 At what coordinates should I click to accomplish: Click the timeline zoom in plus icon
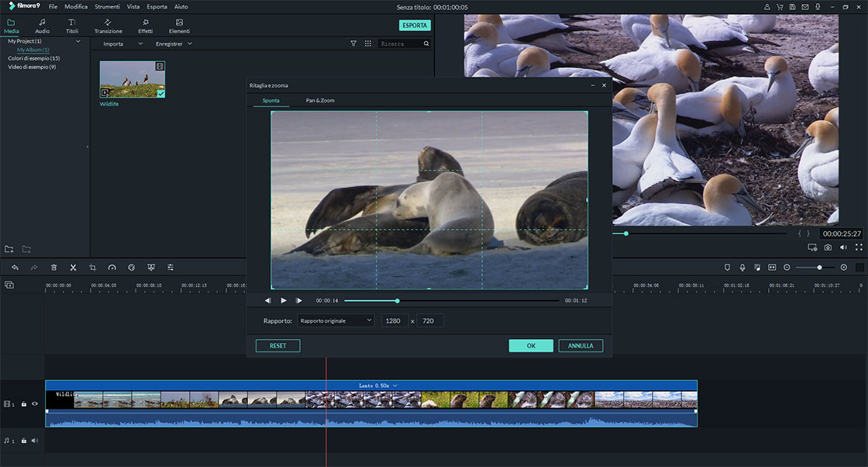(x=844, y=268)
